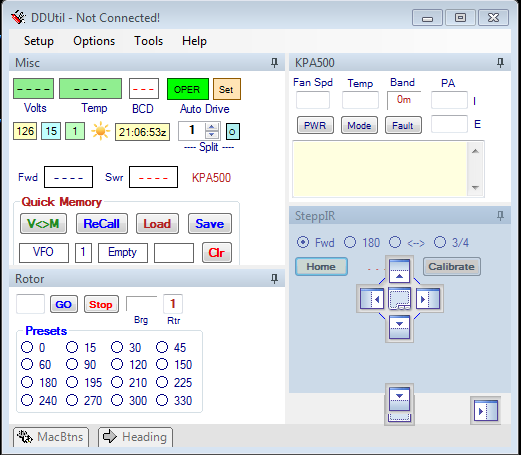Click the yellow 126 value box
The width and height of the screenshot is (521, 455).
[25, 131]
